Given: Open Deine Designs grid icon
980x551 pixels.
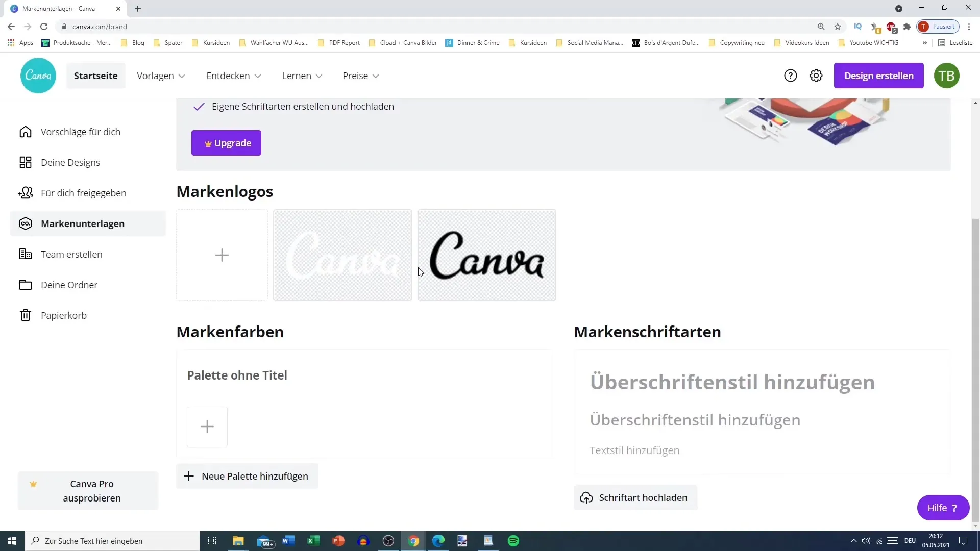Looking at the screenshot, I should coord(26,162).
